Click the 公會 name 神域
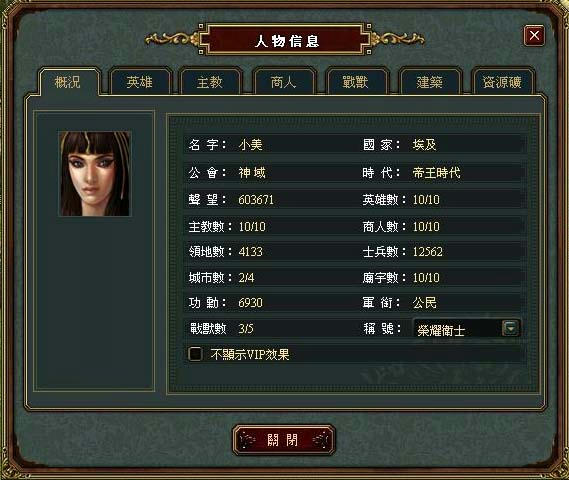 pyautogui.click(x=252, y=173)
